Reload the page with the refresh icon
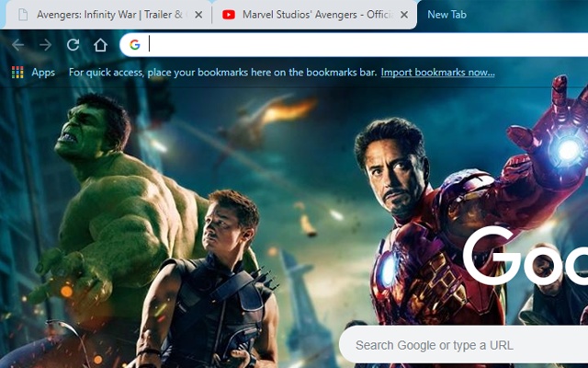This screenshot has width=588, height=368. (x=73, y=45)
